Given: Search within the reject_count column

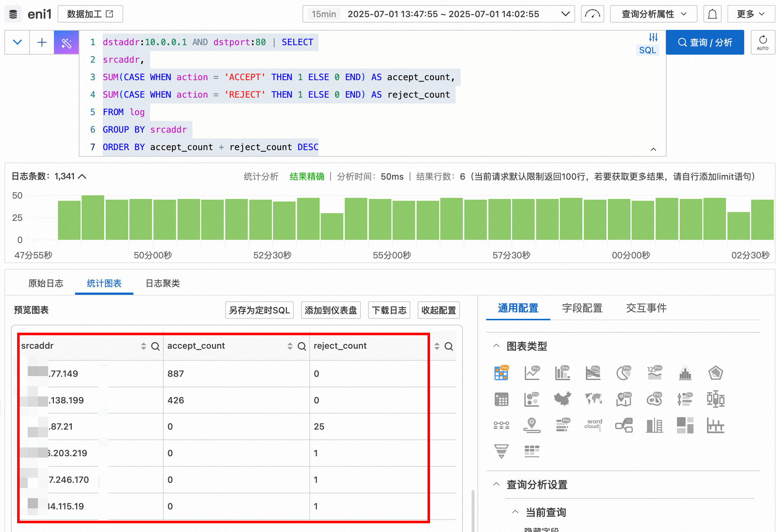Looking at the screenshot, I should point(449,346).
